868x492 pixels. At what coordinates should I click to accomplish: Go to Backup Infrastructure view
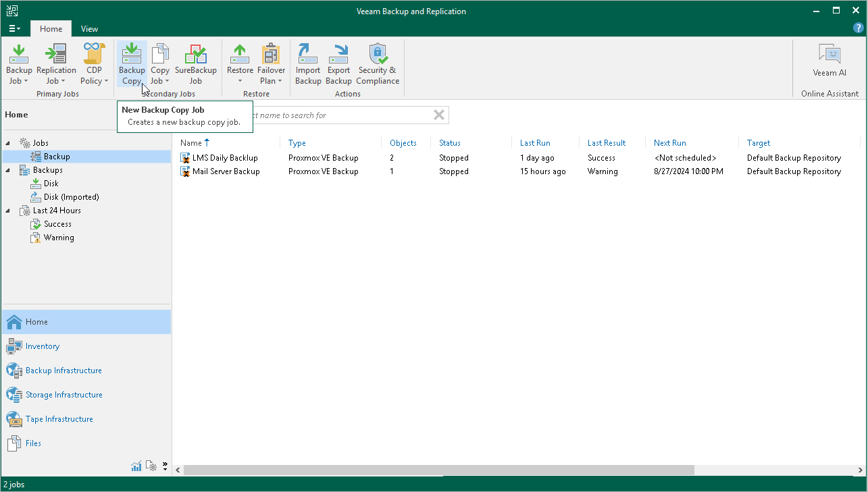coord(86,371)
